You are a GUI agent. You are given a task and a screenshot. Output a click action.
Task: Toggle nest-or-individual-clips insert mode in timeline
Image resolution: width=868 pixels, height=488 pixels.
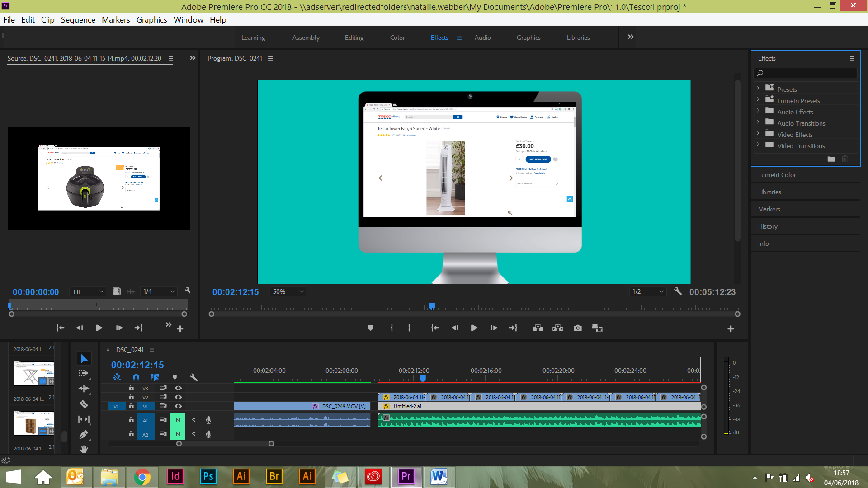[117, 377]
